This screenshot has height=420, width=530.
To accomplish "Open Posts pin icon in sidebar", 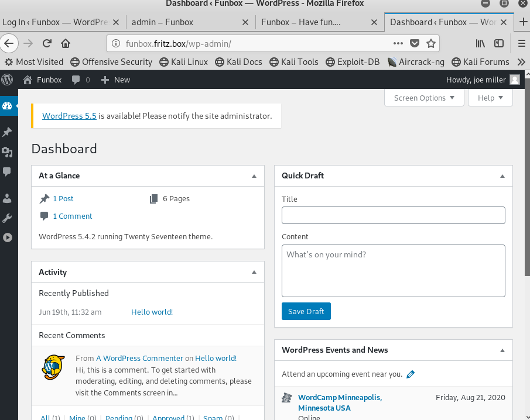I will pyautogui.click(x=7, y=132).
